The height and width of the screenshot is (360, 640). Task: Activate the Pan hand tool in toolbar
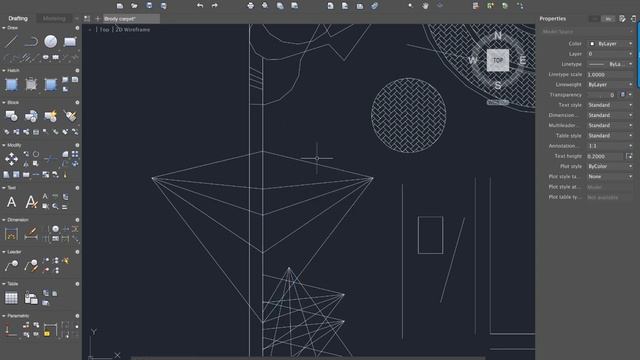click(425, 5)
